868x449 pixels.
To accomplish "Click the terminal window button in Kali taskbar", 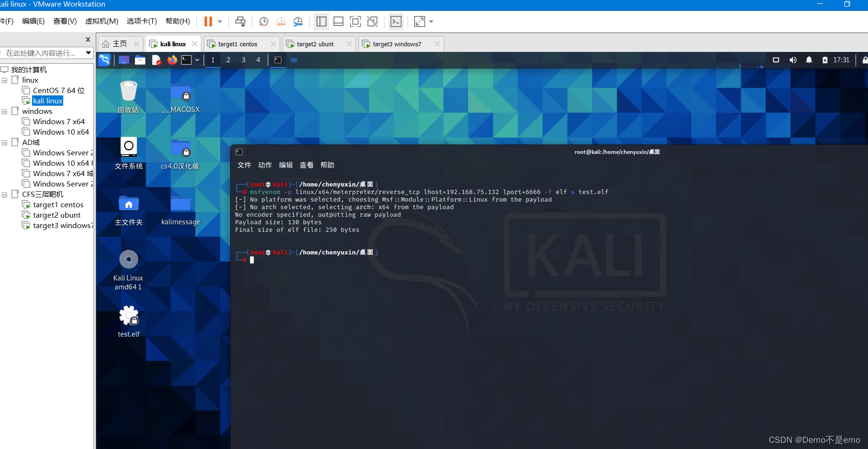I will [x=278, y=60].
